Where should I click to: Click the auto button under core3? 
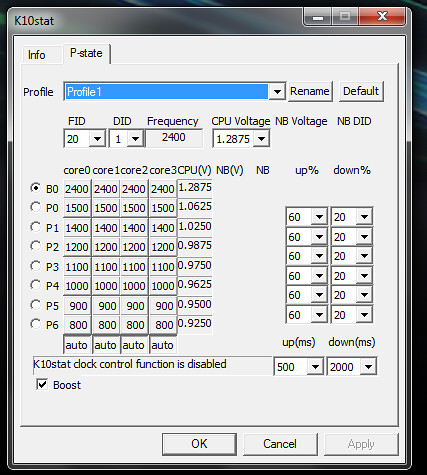point(163,345)
